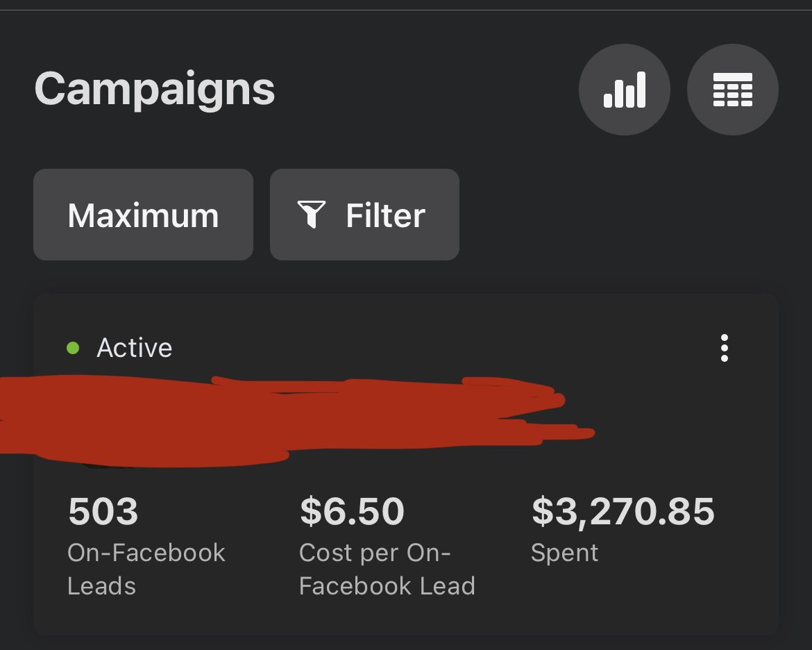The width and height of the screenshot is (812, 650).
Task: Click the $3,270.85 spent amount
Action: click(623, 511)
